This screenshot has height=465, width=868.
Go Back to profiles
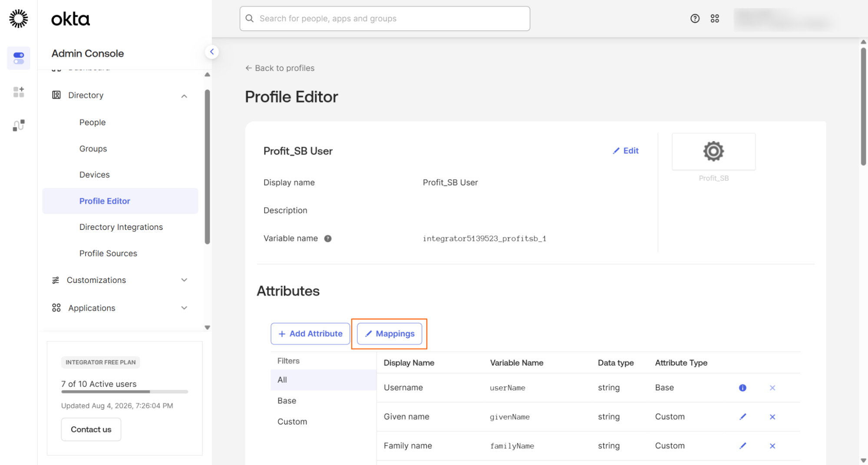tap(280, 68)
